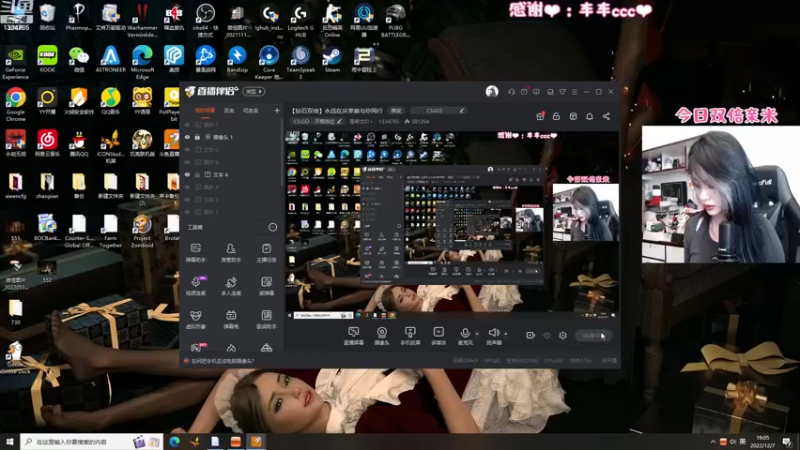
Task: Toggle visibility of 文本 6 layer
Action: (187, 149)
